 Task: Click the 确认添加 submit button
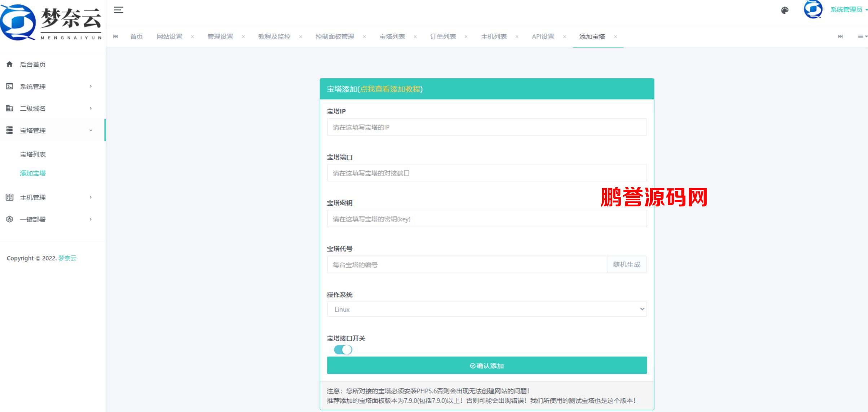point(487,365)
